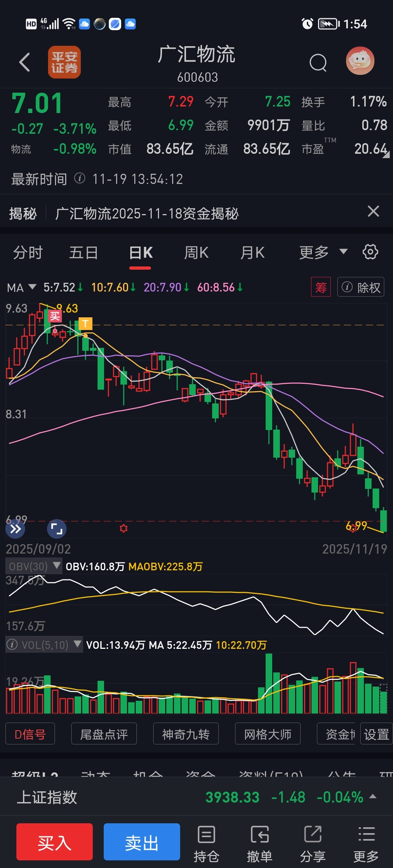Open the robot assistant avatar
The image size is (393, 868).
(x=360, y=61)
